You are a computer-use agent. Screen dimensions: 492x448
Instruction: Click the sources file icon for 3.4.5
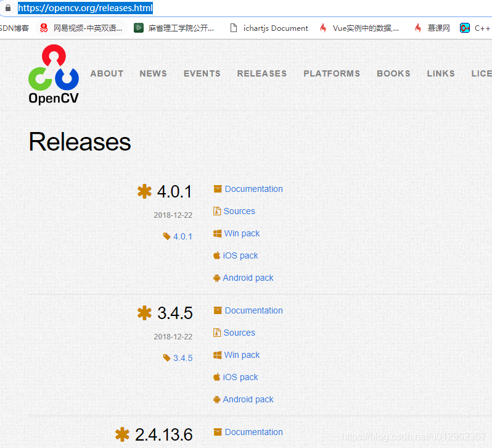tap(217, 333)
